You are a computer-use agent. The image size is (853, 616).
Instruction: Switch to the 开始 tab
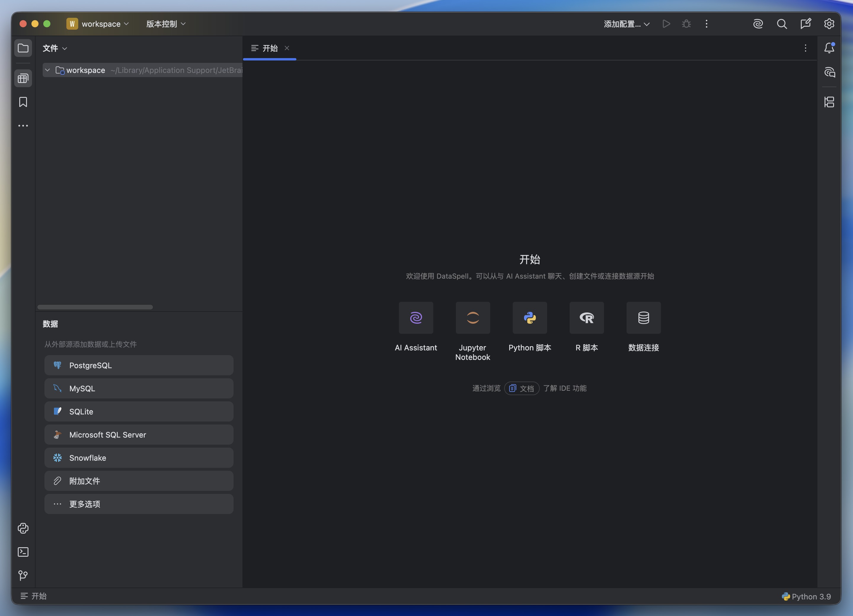(270, 48)
